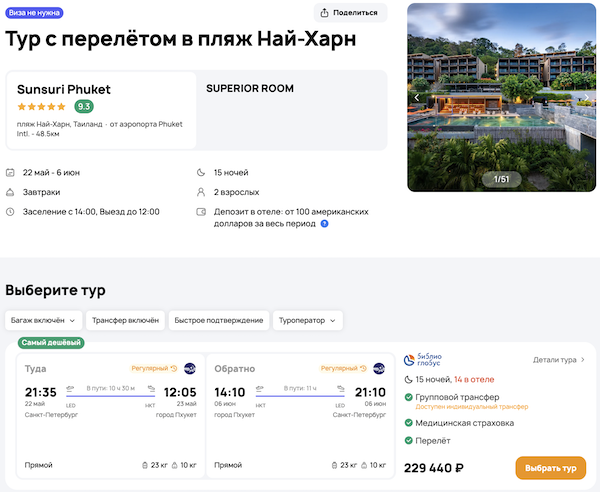Click the deposit info question mark icon
Screen dimensions: 600x492
(324, 224)
